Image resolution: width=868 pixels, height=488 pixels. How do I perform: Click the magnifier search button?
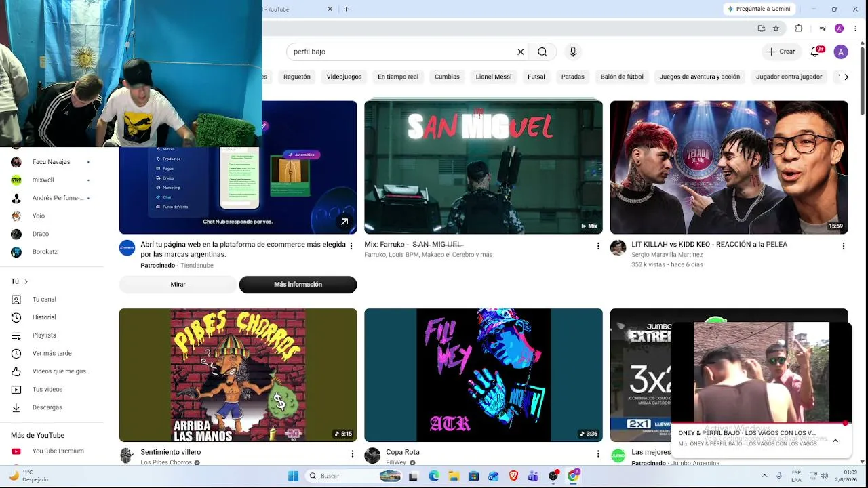click(x=542, y=52)
